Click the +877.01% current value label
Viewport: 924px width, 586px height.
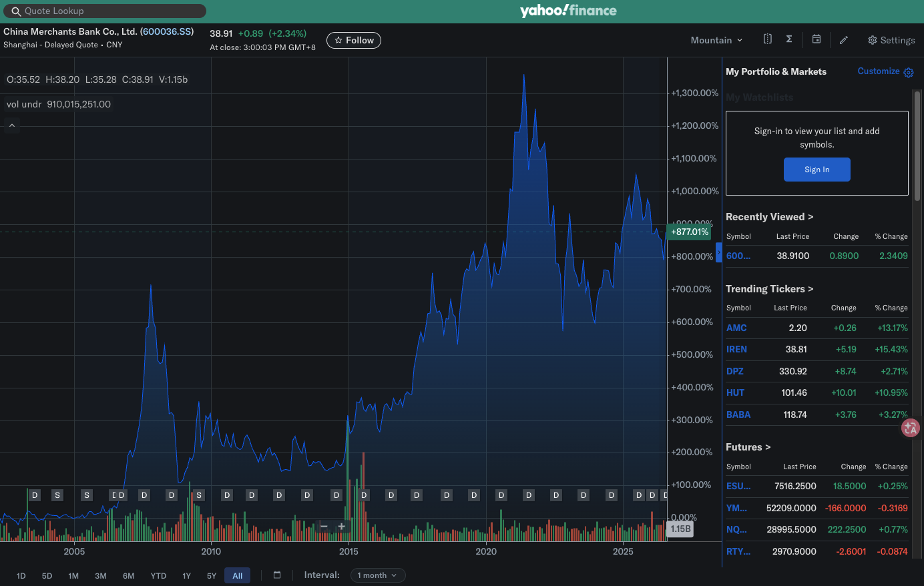(x=690, y=232)
